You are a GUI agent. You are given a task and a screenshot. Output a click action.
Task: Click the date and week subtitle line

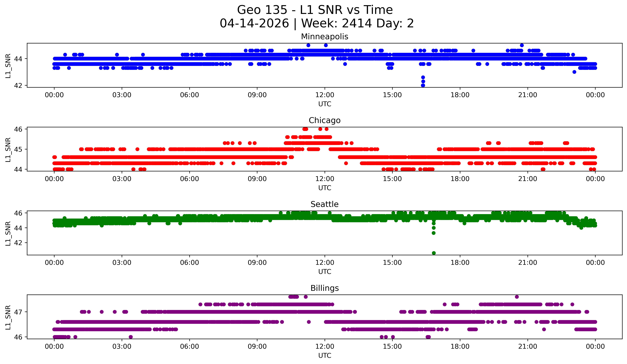pos(316,23)
